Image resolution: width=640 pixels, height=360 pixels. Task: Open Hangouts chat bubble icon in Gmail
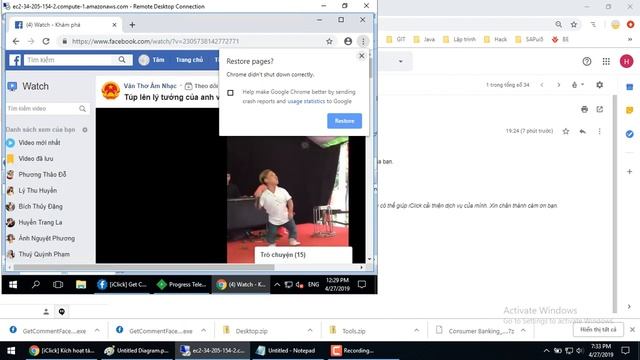click(x=62, y=312)
